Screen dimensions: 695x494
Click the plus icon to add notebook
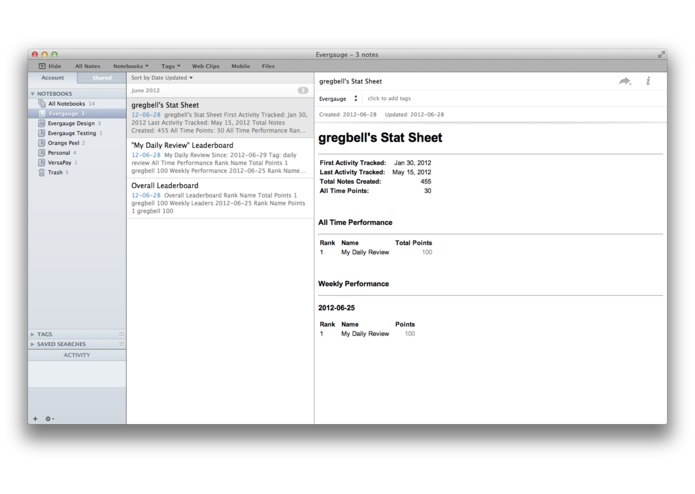35,419
